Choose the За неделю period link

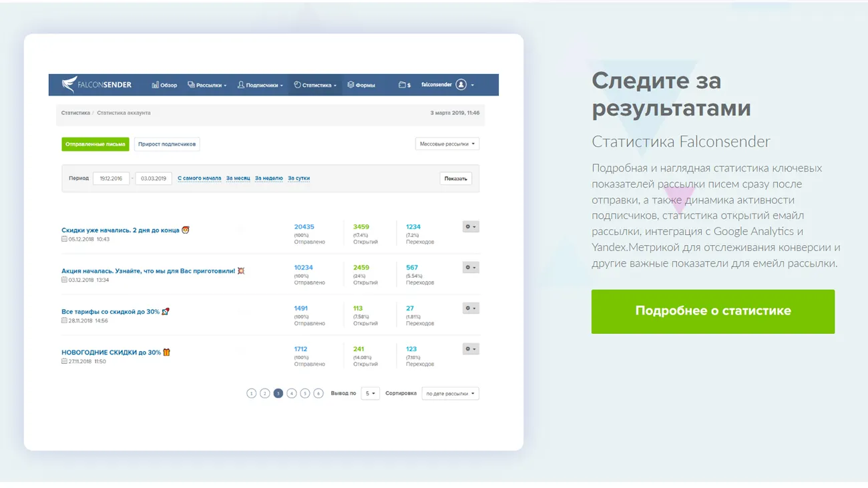coord(269,178)
